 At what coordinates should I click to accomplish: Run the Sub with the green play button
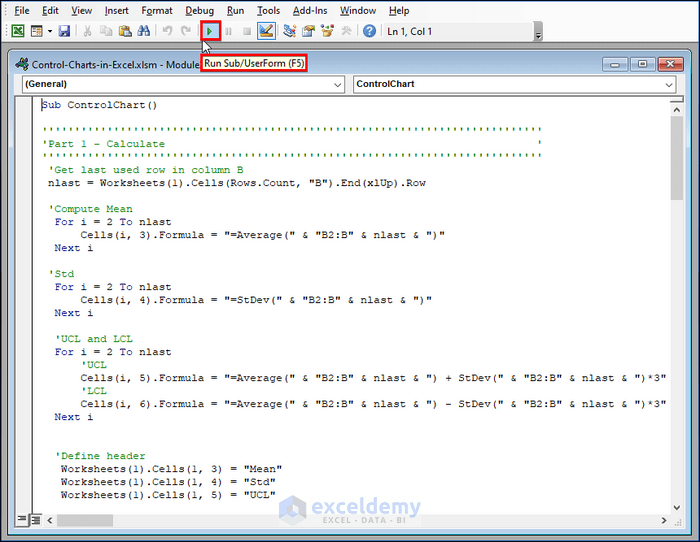(210, 31)
